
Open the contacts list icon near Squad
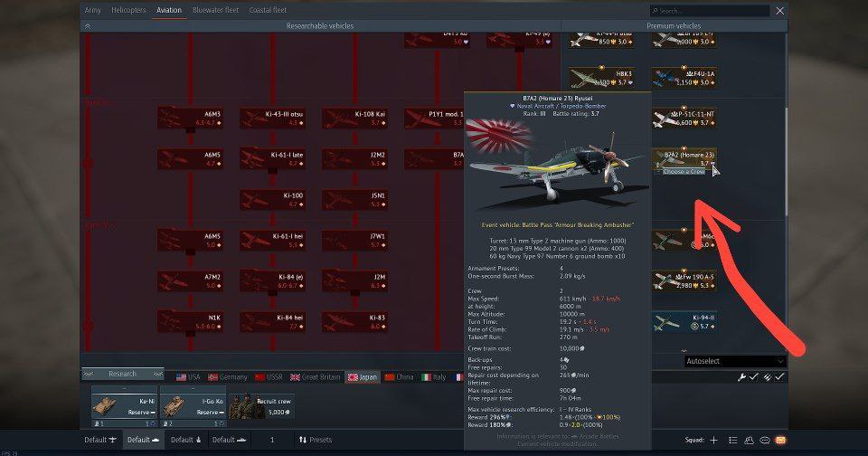point(731,440)
